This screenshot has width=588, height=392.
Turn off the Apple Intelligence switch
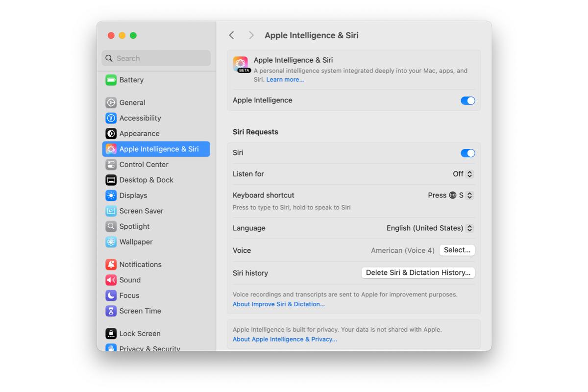point(468,100)
